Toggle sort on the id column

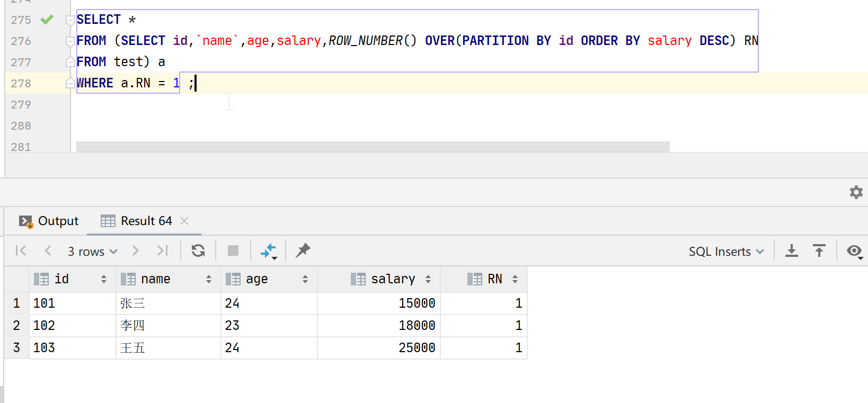[x=104, y=279]
